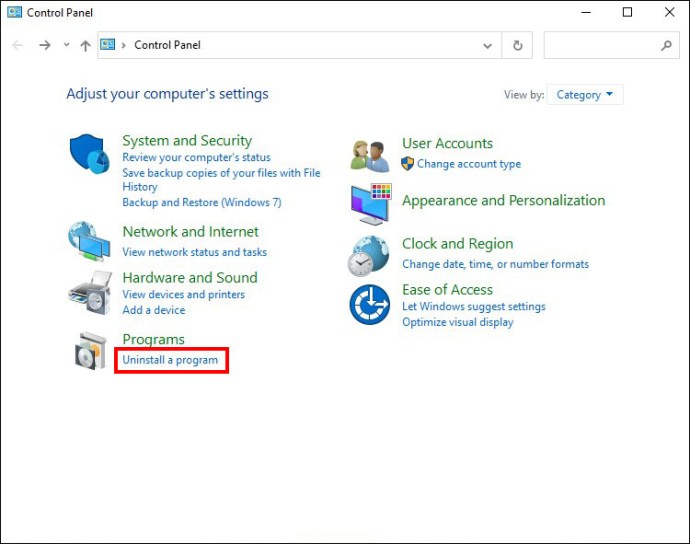Open the Network and Internet globe icon
Image resolution: width=690 pixels, height=544 pixels.
coord(89,241)
